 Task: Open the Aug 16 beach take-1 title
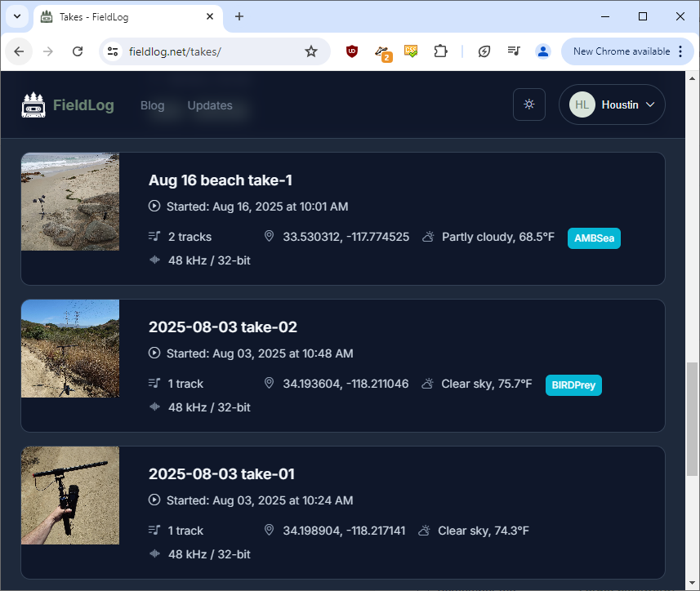point(221,180)
